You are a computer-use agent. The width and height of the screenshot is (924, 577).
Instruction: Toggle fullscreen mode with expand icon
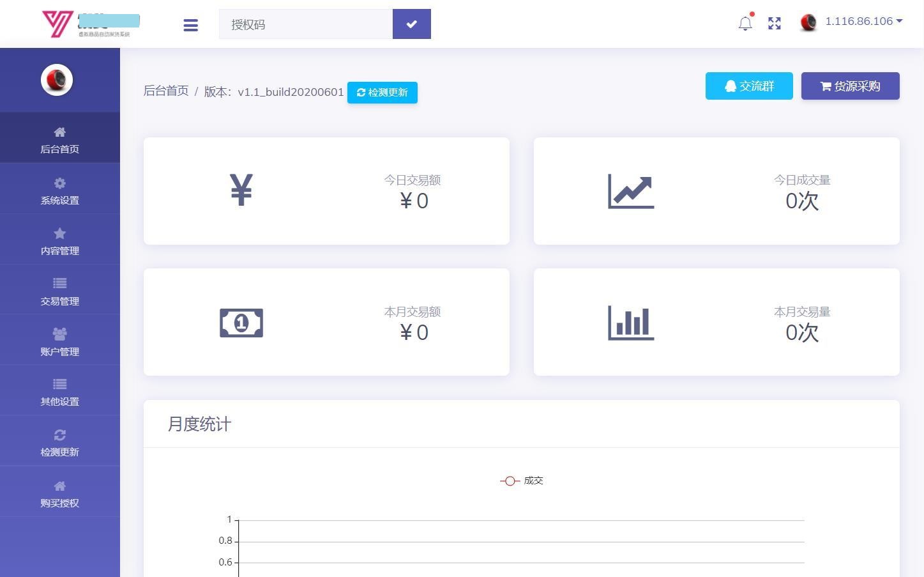click(775, 24)
